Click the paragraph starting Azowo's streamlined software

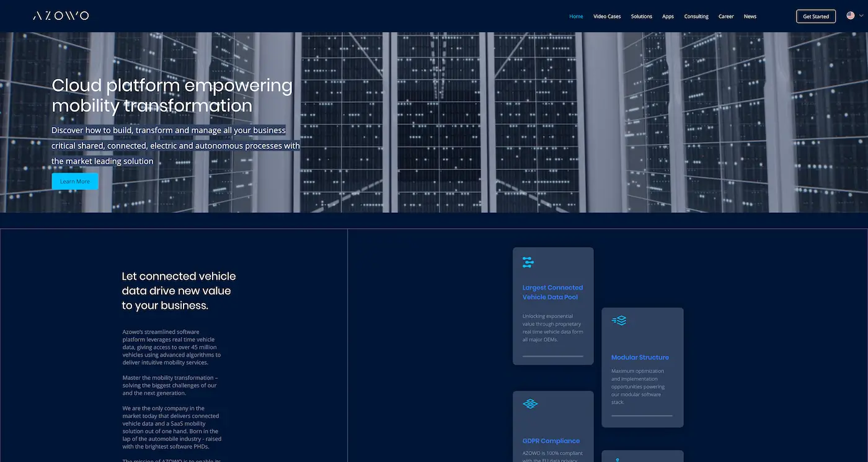172,347
